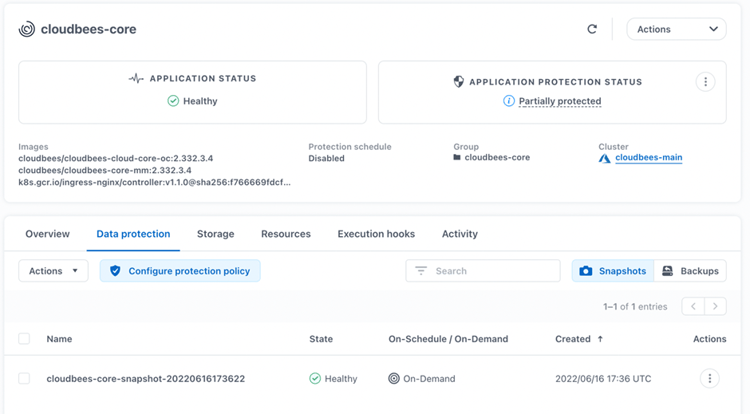This screenshot has height=414, width=750.
Task: Click the refresh icon beside Actions
Action: (x=592, y=29)
